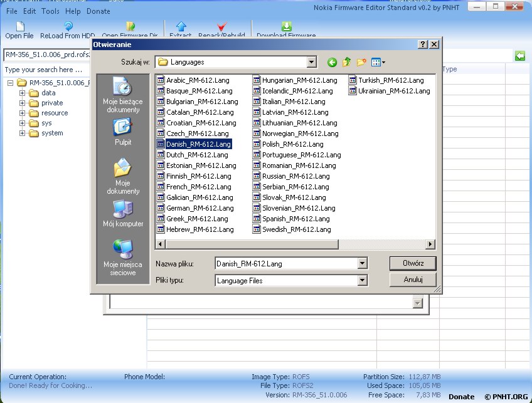Click the help question mark button in the dialog

click(x=423, y=44)
